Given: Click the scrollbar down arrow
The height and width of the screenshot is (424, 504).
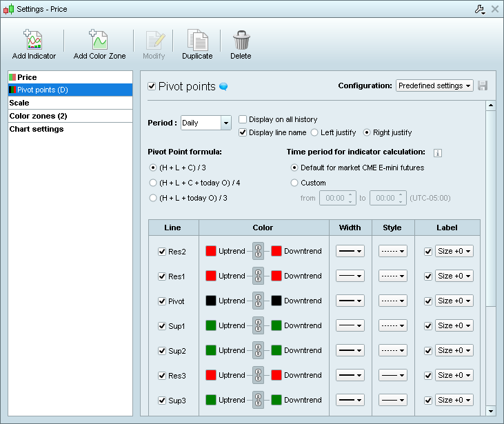Looking at the screenshot, I should coord(491,410).
